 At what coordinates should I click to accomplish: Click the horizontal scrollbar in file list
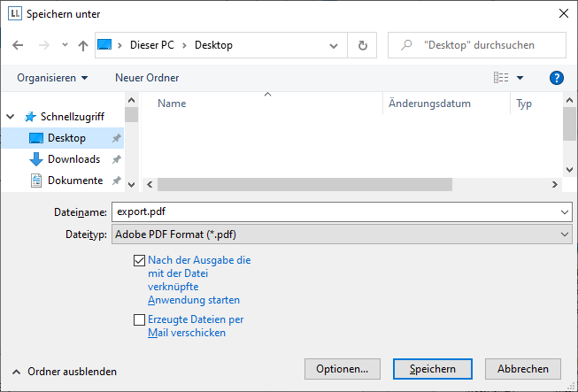coord(304,184)
